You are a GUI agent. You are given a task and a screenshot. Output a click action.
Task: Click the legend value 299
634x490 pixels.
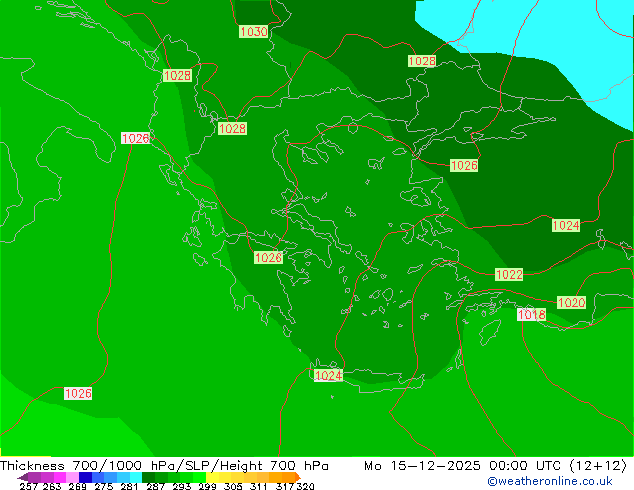coord(207,486)
